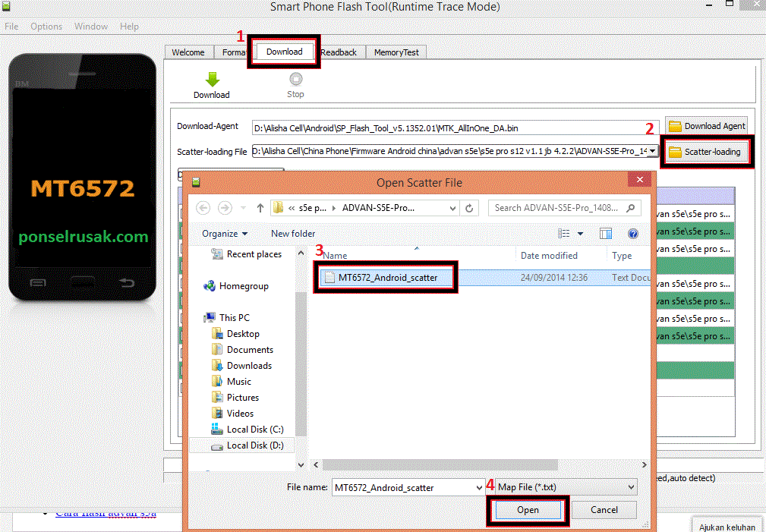This screenshot has height=532, width=766.
Task: Open the Options menu
Action: [x=46, y=26]
